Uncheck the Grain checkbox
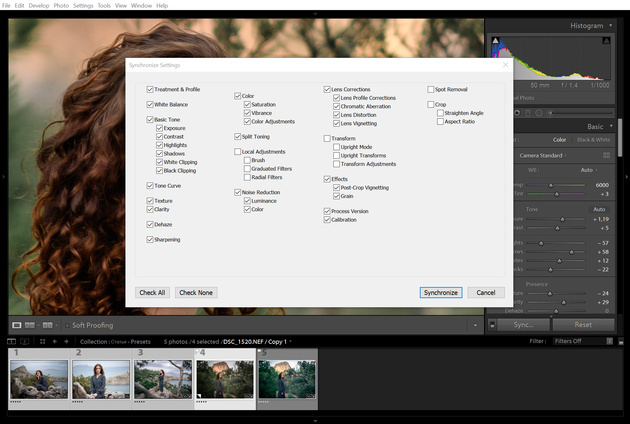 pyautogui.click(x=336, y=196)
